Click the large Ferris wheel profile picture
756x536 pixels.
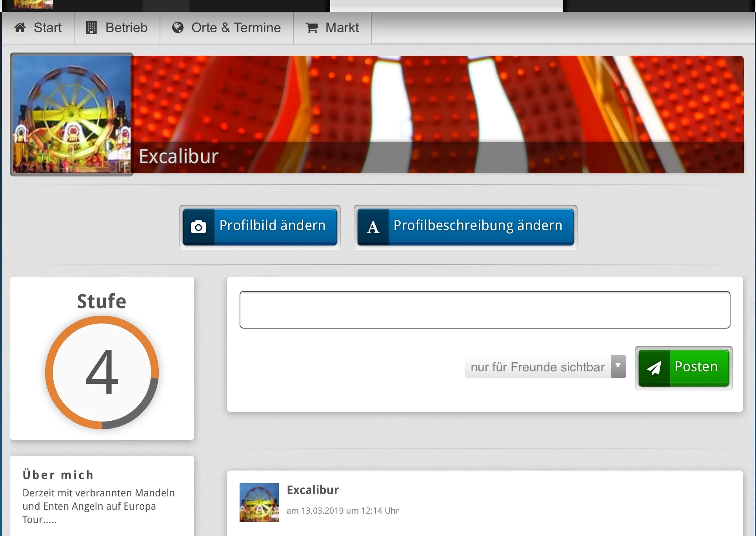click(72, 114)
